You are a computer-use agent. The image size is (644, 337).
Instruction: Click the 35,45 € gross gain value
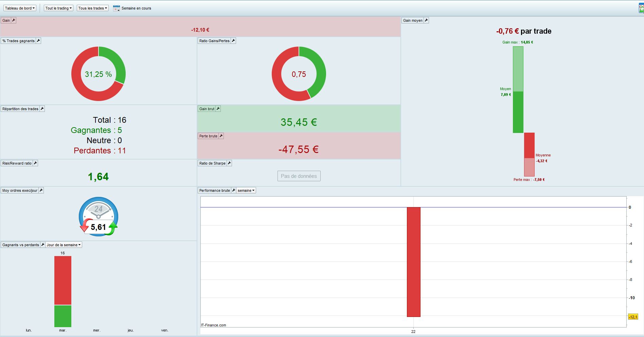tap(299, 122)
